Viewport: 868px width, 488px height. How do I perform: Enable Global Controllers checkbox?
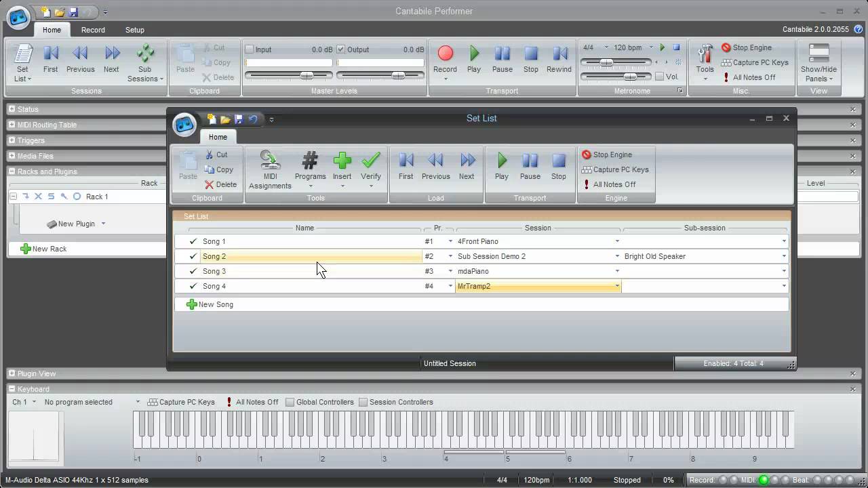[x=290, y=402]
